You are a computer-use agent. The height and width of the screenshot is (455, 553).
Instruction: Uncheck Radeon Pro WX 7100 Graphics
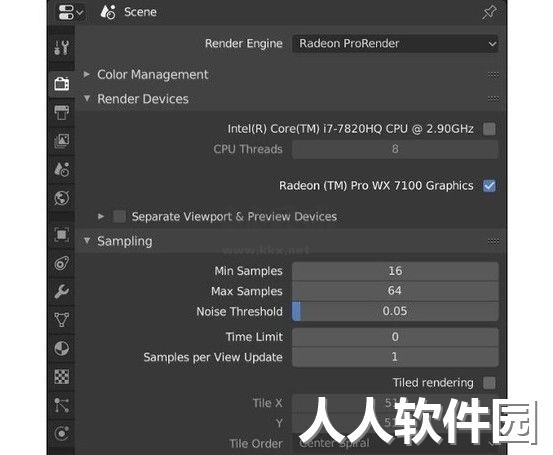coord(489,186)
